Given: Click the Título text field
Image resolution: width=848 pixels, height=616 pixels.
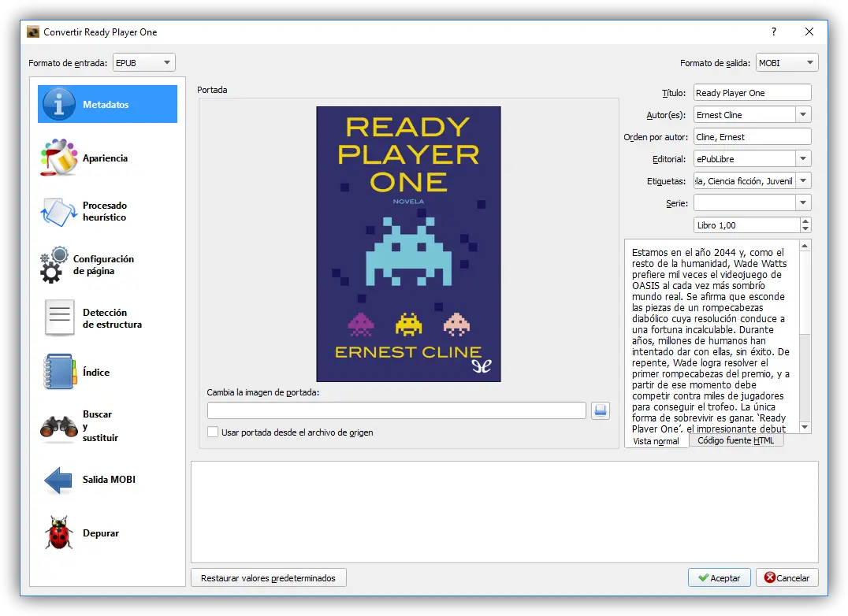Looking at the screenshot, I should coord(752,93).
